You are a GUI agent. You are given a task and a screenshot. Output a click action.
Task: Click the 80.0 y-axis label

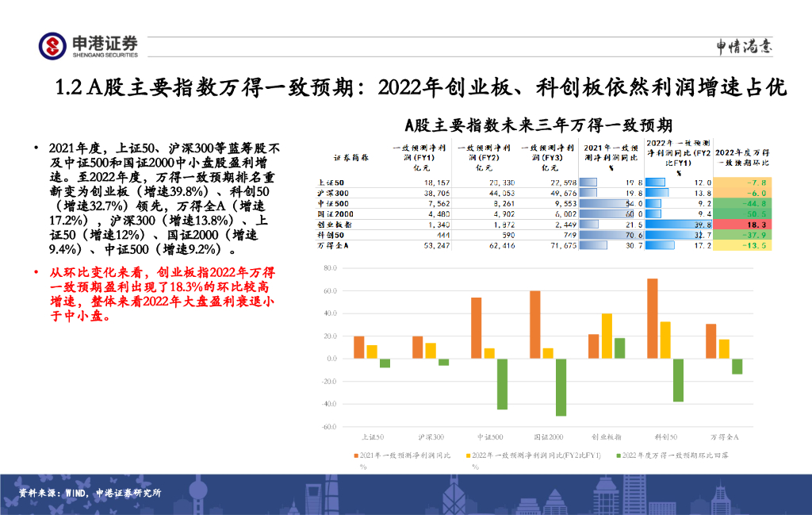[x=331, y=268]
